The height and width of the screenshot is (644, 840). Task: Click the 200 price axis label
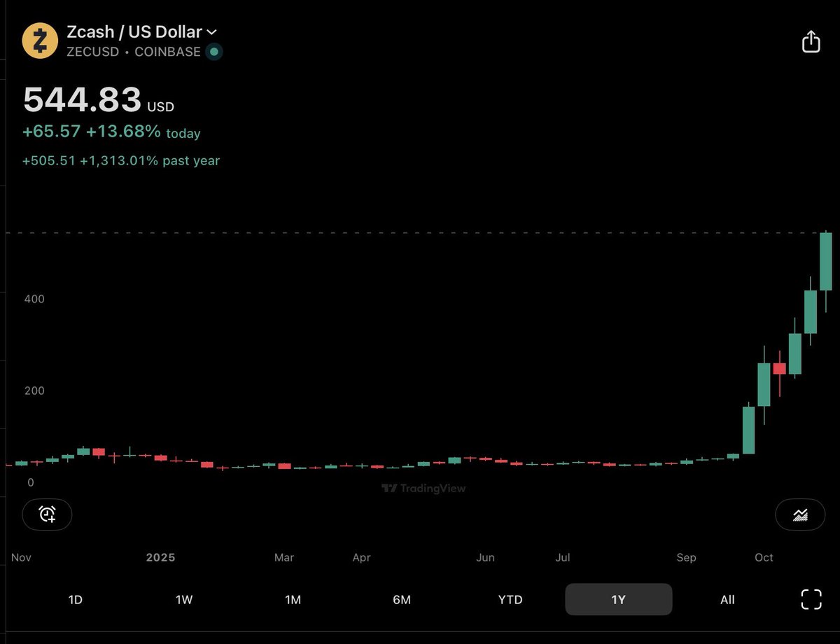(x=34, y=391)
